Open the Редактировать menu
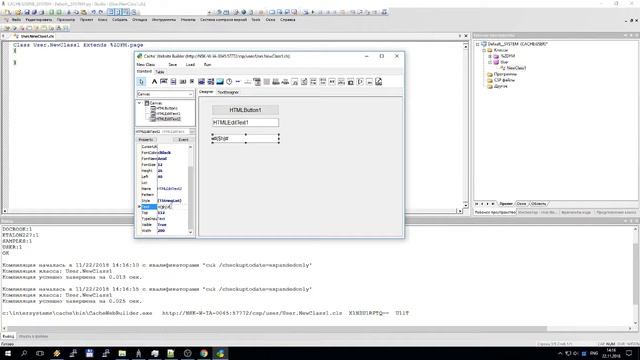This screenshot has height=360, width=640. 39,20
